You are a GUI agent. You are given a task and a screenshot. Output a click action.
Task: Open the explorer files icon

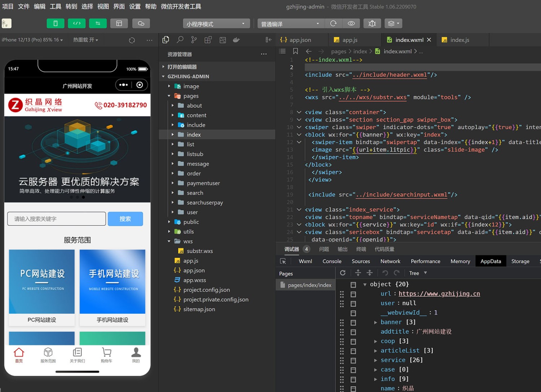166,40
